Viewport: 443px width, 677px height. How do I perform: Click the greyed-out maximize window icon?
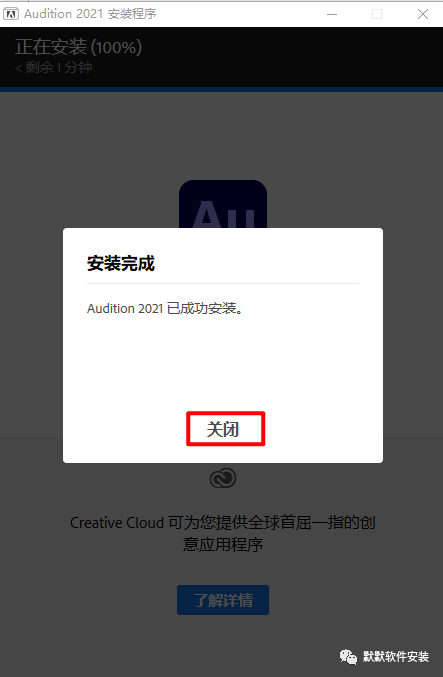[377, 14]
